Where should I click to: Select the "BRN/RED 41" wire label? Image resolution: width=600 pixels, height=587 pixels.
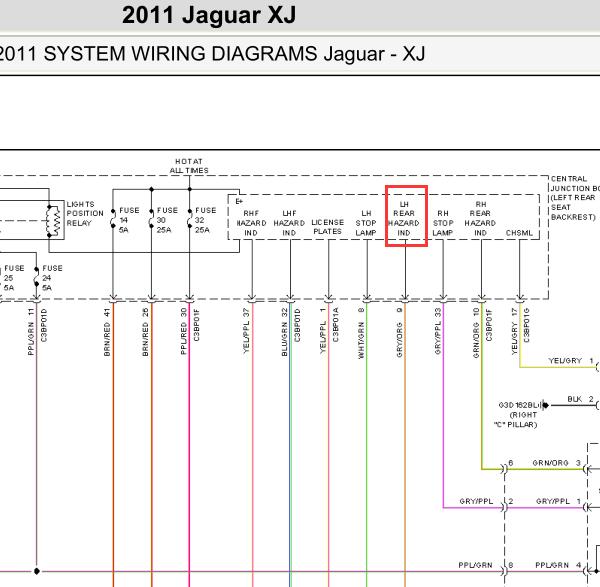pos(108,332)
